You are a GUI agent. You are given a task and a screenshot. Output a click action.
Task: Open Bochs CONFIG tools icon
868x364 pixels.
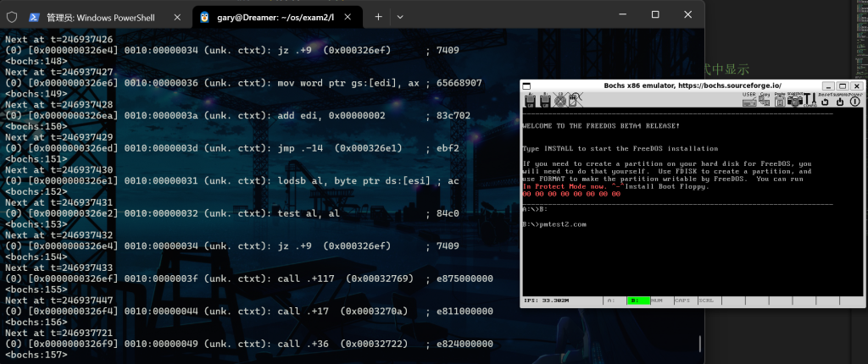coord(810,99)
